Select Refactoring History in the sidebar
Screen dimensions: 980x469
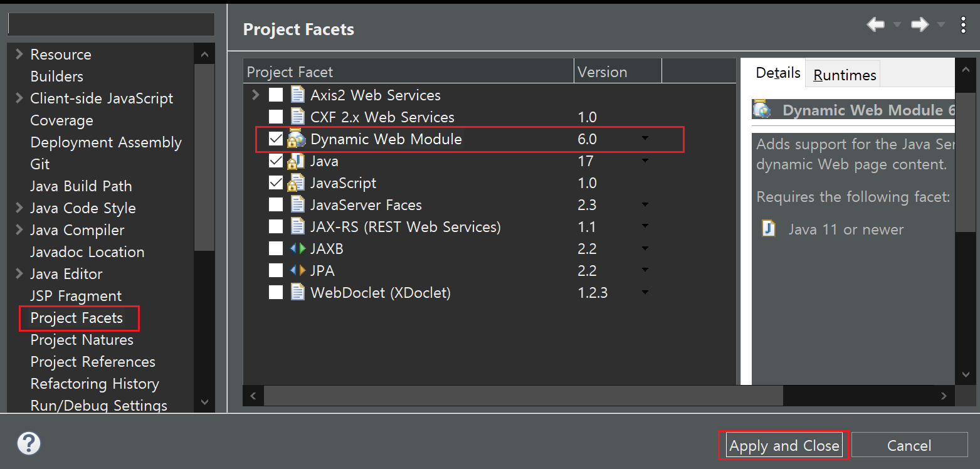[x=95, y=384]
